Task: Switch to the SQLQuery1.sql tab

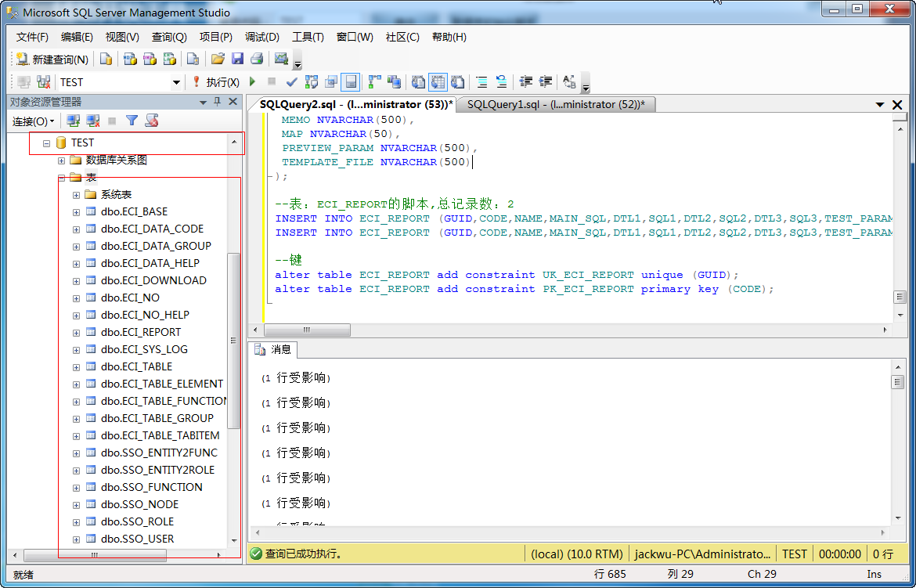Action: coord(556,105)
